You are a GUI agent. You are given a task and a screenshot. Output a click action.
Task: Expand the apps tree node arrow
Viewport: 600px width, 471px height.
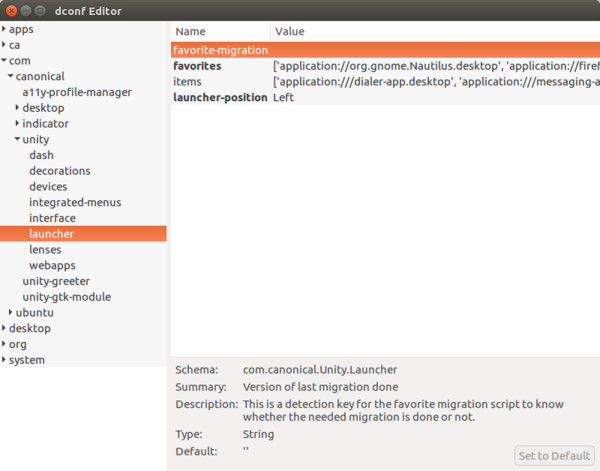(x=4, y=29)
